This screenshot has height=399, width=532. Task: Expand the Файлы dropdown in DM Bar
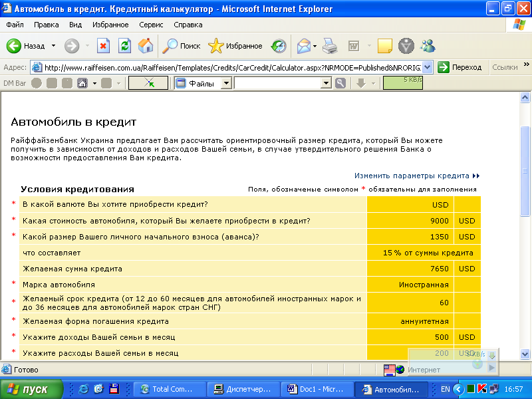226,83
